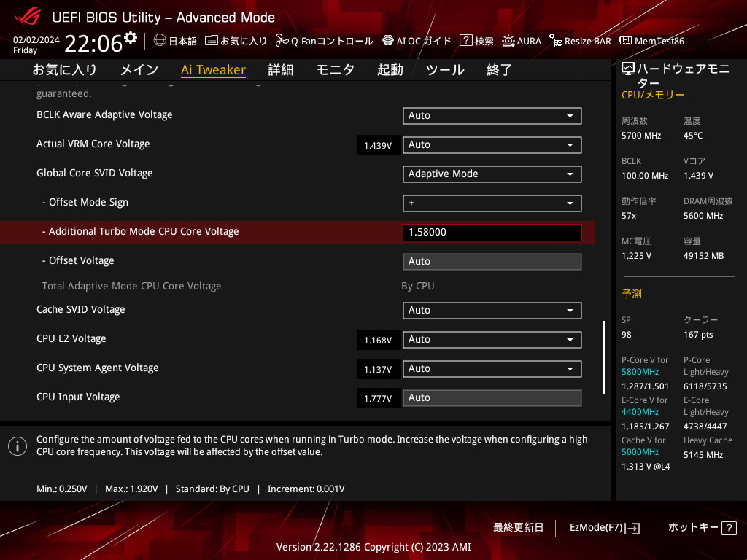Click the 予測 section heading
The image size is (747, 560).
click(632, 294)
